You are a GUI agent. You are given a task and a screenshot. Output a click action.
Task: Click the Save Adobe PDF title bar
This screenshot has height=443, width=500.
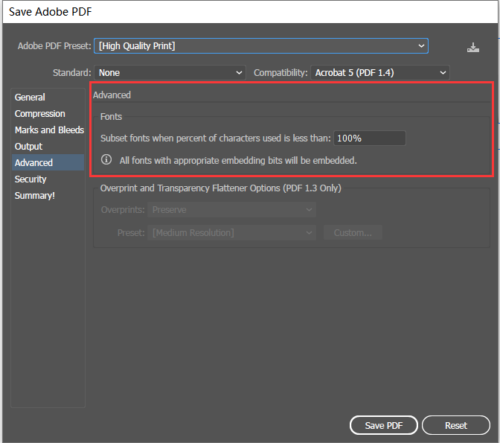pyautogui.click(x=250, y=12)
